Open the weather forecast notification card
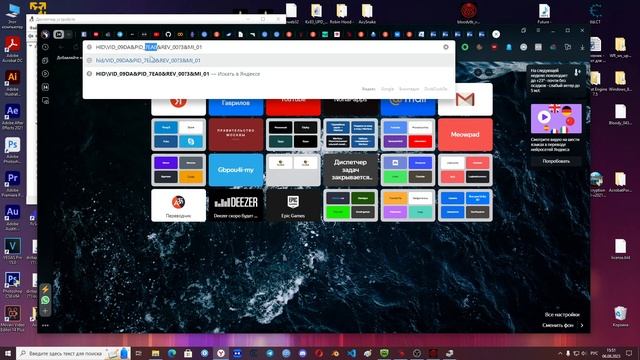This screenshot has height=360, width=640. 556,80
